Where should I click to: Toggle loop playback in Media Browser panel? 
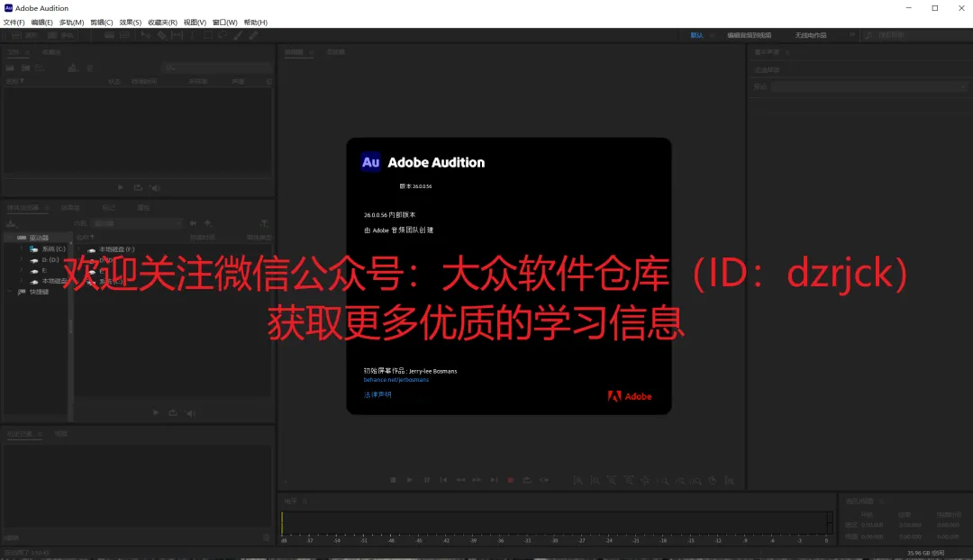click(x=173, y=412)
